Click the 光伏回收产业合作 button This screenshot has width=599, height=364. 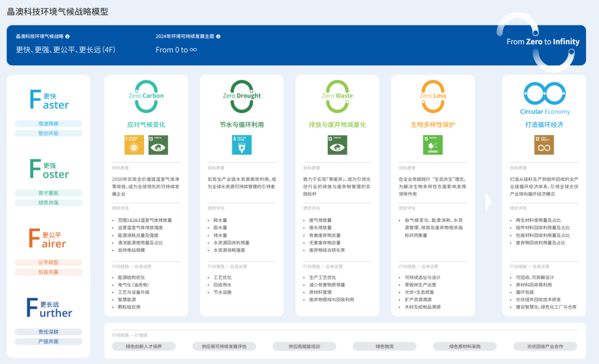pos(545,346)
